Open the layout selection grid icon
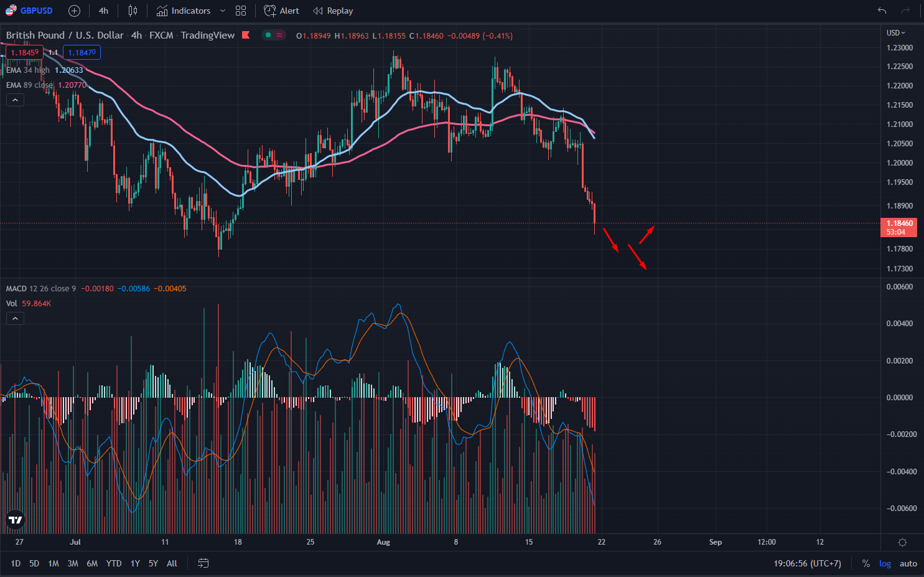Screen dimensions: 924x577 coord(241,11)
